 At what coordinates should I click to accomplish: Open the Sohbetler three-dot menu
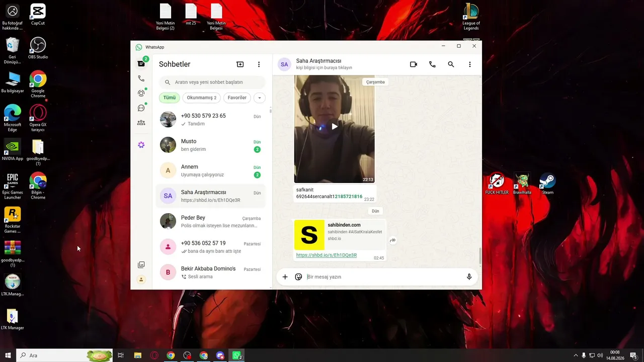coord(259,64)
